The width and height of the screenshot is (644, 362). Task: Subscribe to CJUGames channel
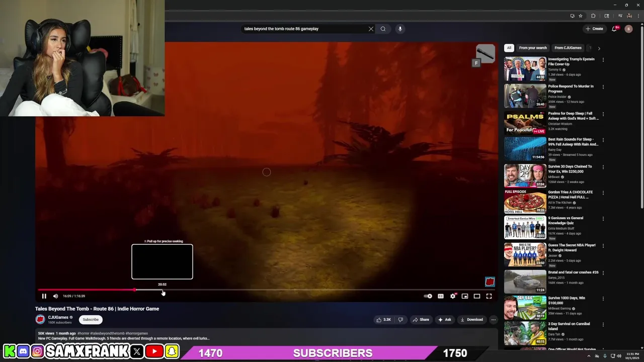coord(91,320)
